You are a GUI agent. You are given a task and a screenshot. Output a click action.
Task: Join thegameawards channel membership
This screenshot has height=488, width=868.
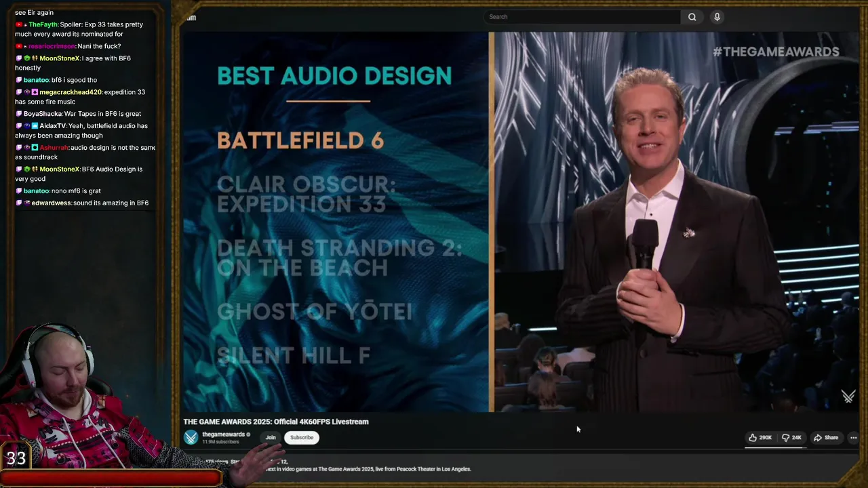271,437
